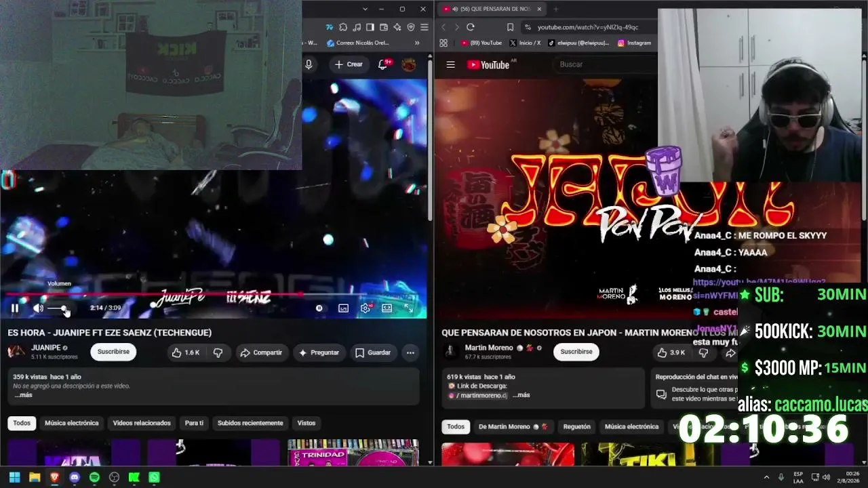Open the elwipuu TikTok bookmark
The image size is (868, 488).
578,43
